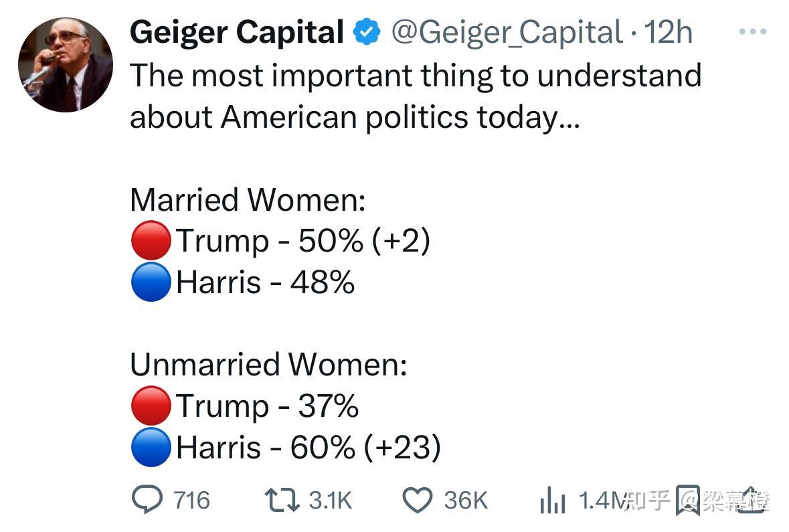Viewport: 789px width, 532px height.
Task: Like the tweet with heart icon
Action: (x=418, y=500)
